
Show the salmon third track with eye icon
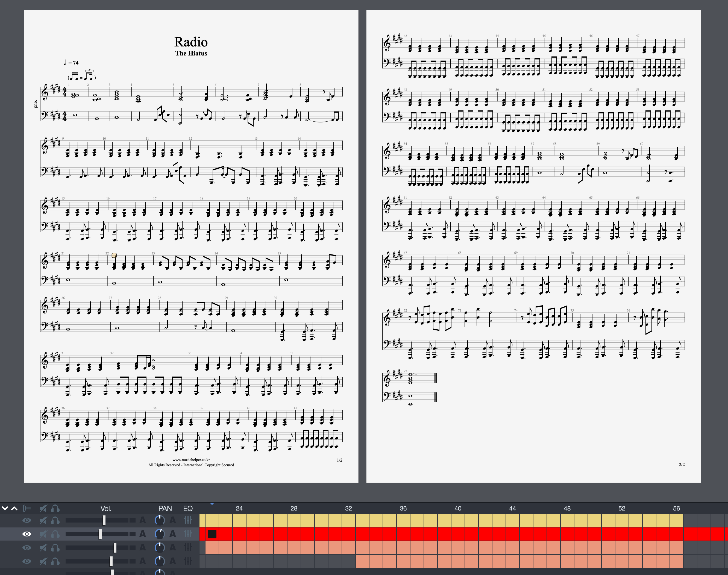click(x=27, y=548)
